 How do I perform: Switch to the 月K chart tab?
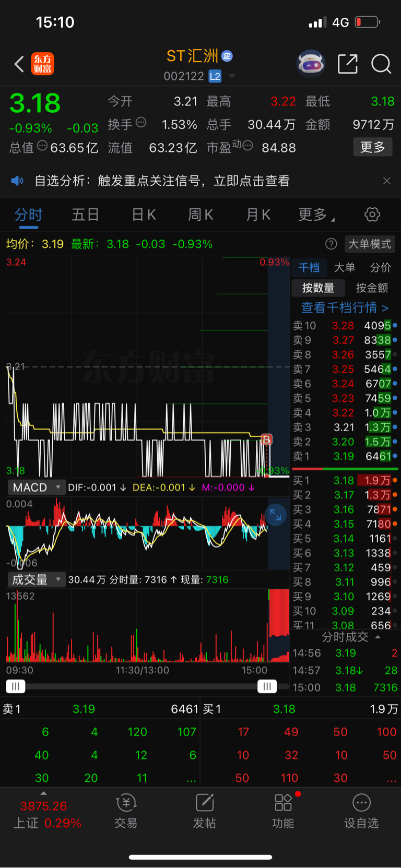[x=258, y=215]
